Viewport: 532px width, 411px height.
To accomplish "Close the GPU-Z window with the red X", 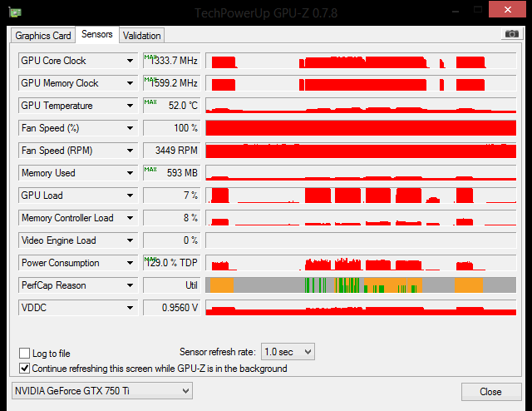I will (x=507, y=9).
